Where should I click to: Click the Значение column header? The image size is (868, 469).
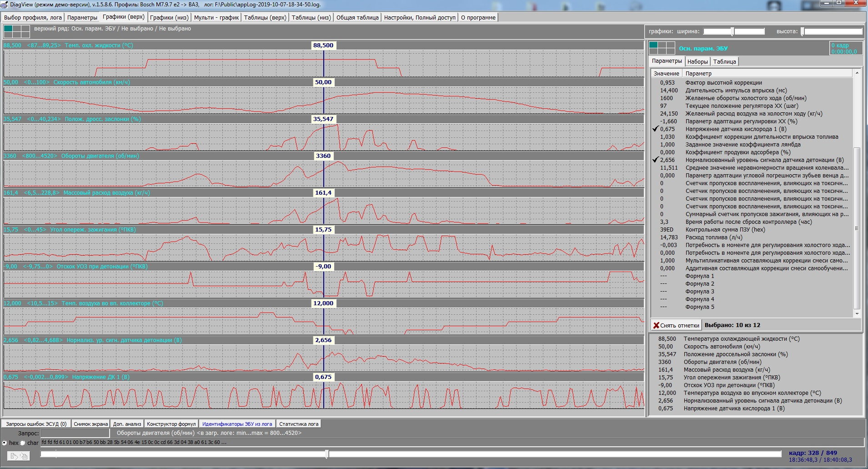(666, 73)
